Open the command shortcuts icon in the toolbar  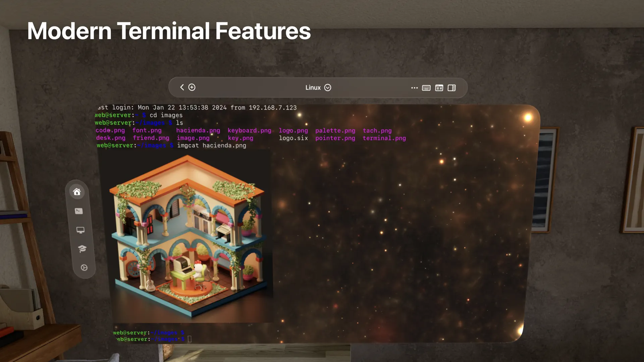pos(439,87)
